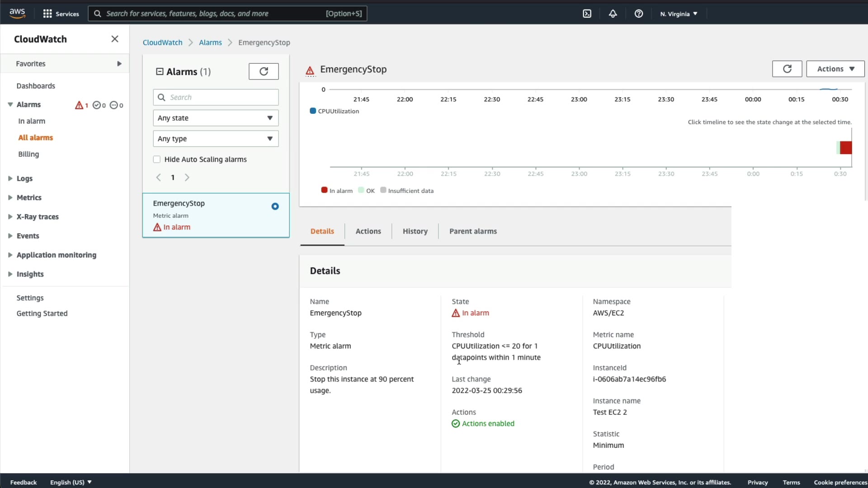
Task: Select the EmergencyStop alarm radio button
Action: click(x=275, y=206)
